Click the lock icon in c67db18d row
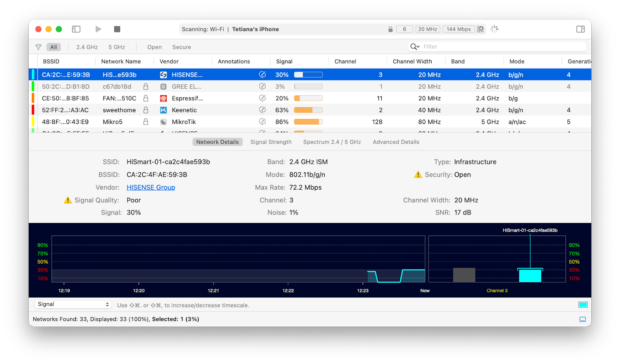 click(146, 86)
